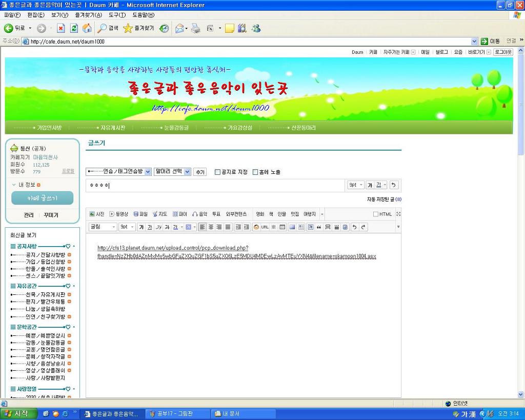This screenshot has width=525, height=420.
Task: Insert a table in editor
Action: coord(282,227)
